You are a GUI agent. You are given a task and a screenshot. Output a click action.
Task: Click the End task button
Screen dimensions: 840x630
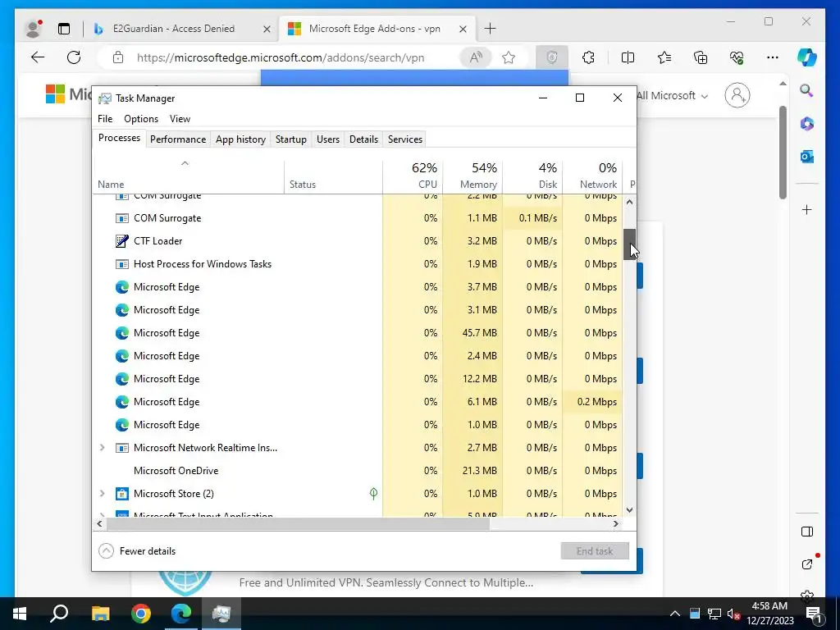click(x=595, y=550)
